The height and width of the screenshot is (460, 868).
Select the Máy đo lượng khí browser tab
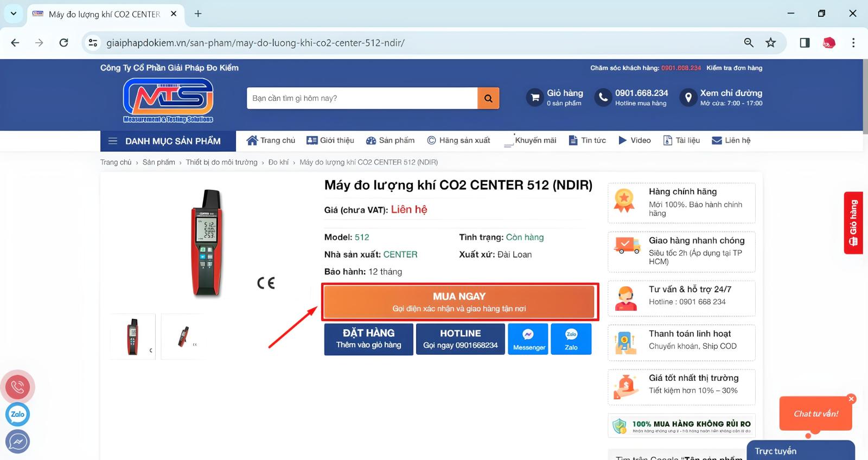[104, 14]
